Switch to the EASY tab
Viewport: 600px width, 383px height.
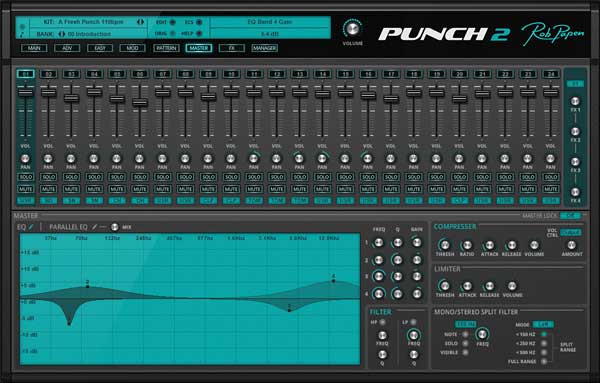coord(100,48)
